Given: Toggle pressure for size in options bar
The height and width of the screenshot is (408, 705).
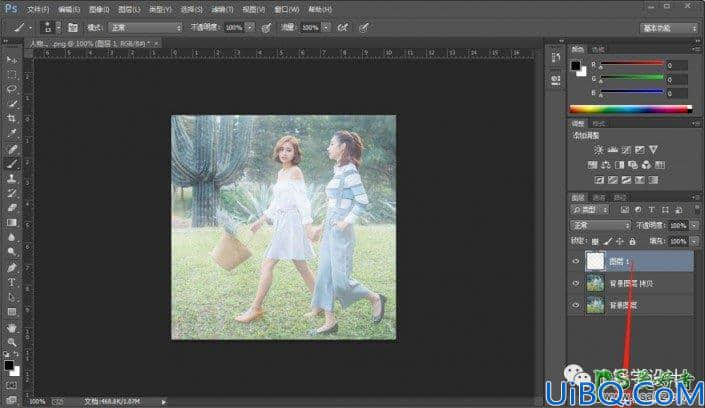Looking at the screenshot, I should click(364, 28).
